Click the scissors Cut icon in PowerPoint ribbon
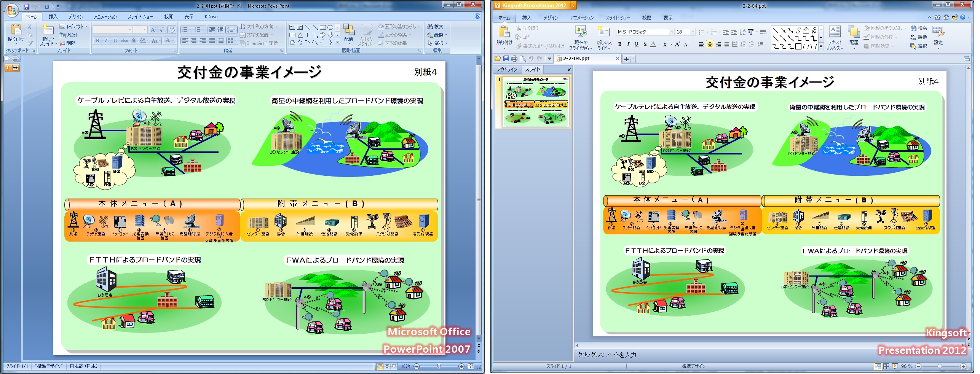 coord(29,27)
